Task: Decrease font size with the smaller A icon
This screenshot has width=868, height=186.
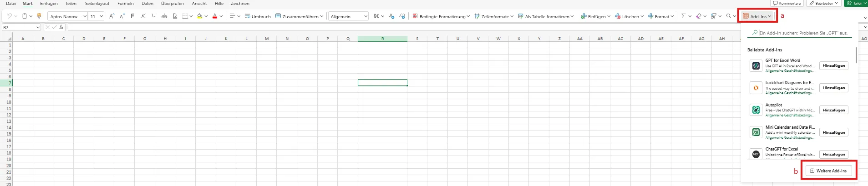Action: tap(122, 16)
